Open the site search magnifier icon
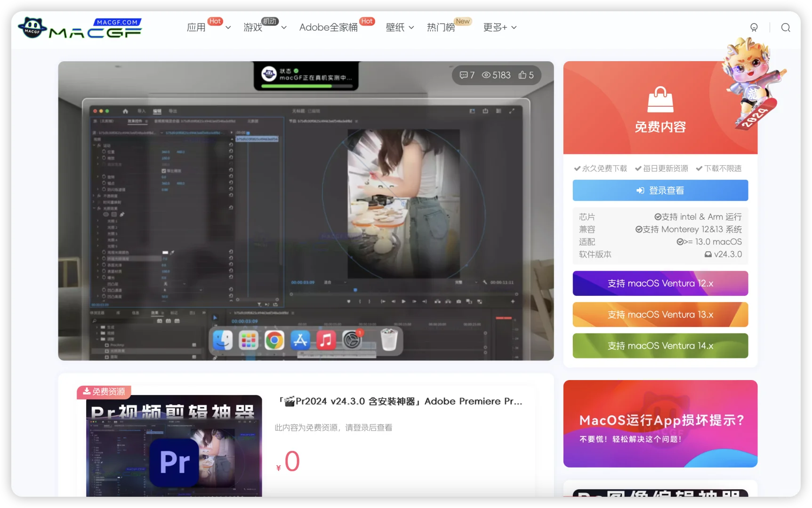The width and height of the screenshot is (812, 508). 786,27
